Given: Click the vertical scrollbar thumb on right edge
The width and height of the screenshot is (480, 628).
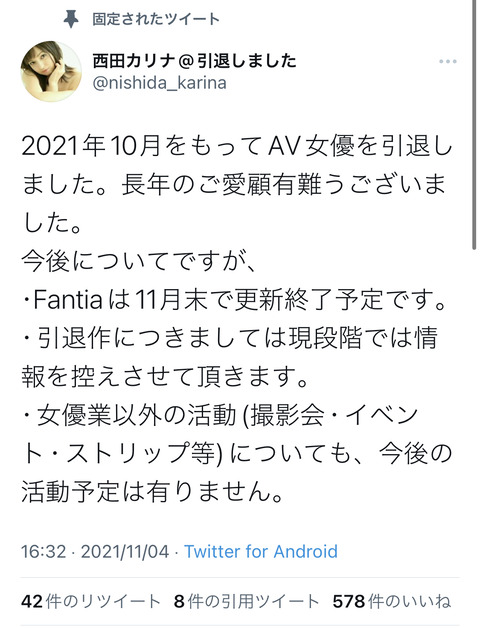Looking at the screenshot, I should click(474, 124).
